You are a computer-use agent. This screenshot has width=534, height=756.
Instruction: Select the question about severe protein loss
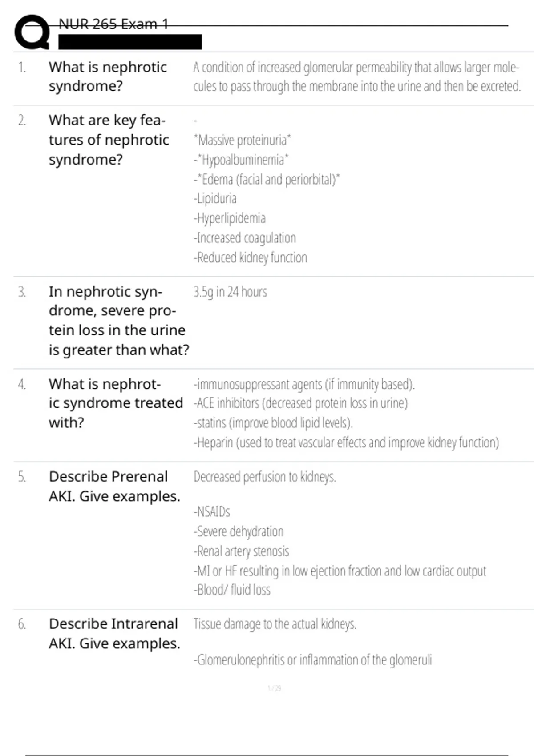tap(118, 321)
